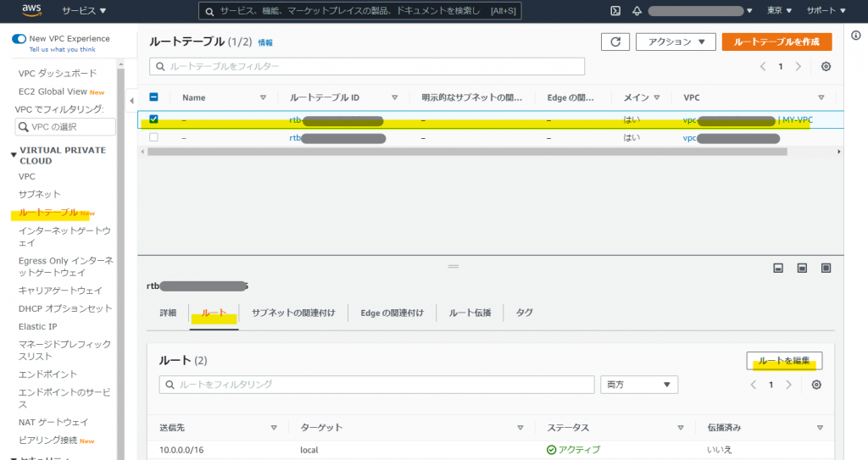Open the notifications bell icon
868x460 pixels.
tap(637, 11)
